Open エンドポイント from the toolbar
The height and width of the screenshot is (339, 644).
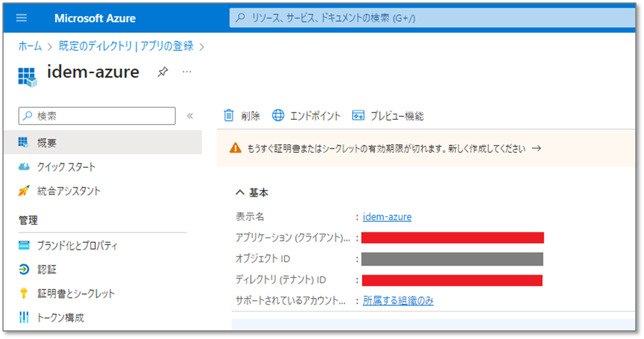[x=306, y=116]
